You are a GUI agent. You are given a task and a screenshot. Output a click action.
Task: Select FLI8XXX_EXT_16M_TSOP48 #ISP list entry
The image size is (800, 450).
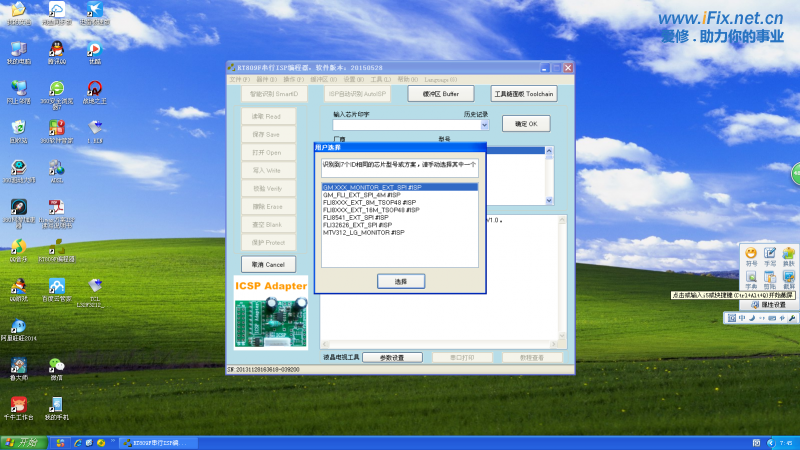click(400, 210)
